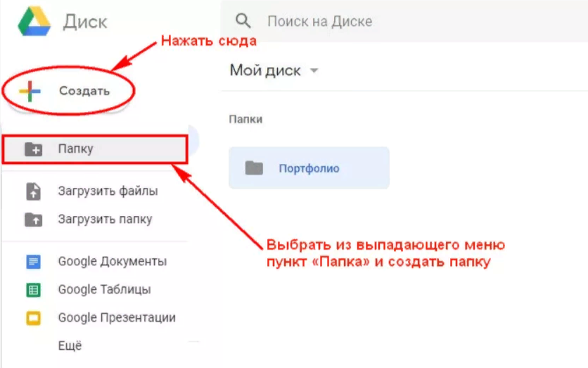Click the Создать button
588x368 pixels.
(x=68, y=91)
